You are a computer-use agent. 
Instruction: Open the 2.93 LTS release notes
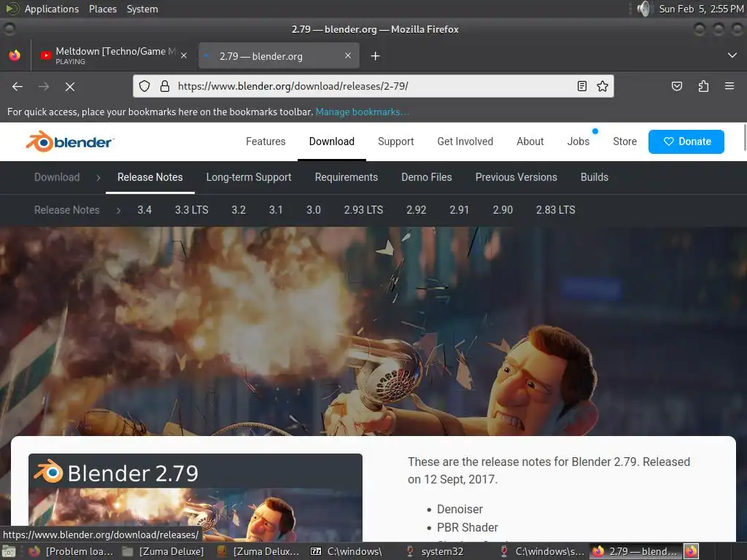pos(363,210)
